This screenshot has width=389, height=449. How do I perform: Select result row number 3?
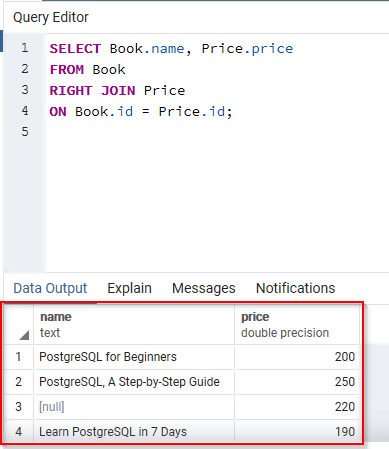click(x=18, y=407)
